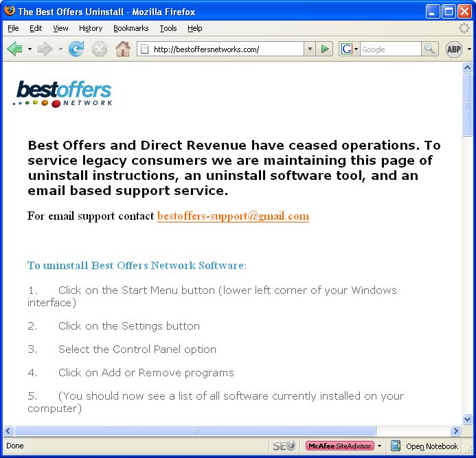
Task: Click the greyed-out Stop loading icon
Action: 100,49
